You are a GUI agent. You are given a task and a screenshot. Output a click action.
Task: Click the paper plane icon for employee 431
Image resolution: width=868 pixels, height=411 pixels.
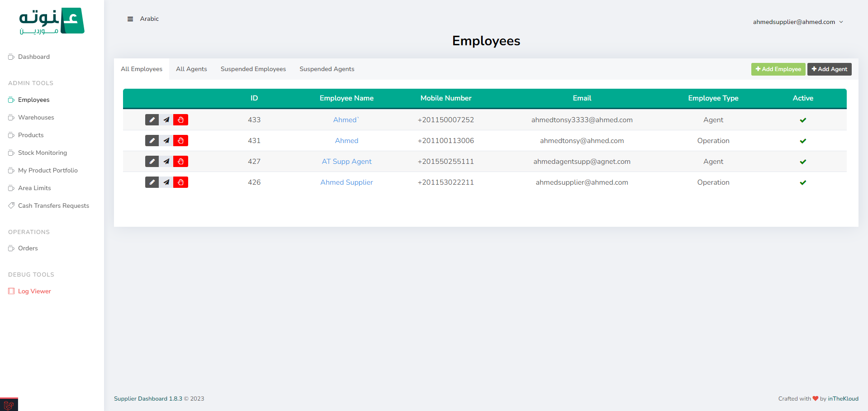(x=166, y=141)
